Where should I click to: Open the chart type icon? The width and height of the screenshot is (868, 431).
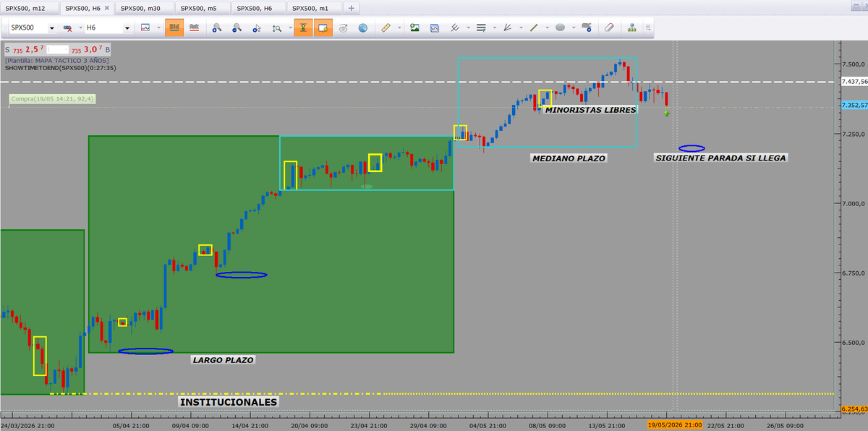point(145,28)
